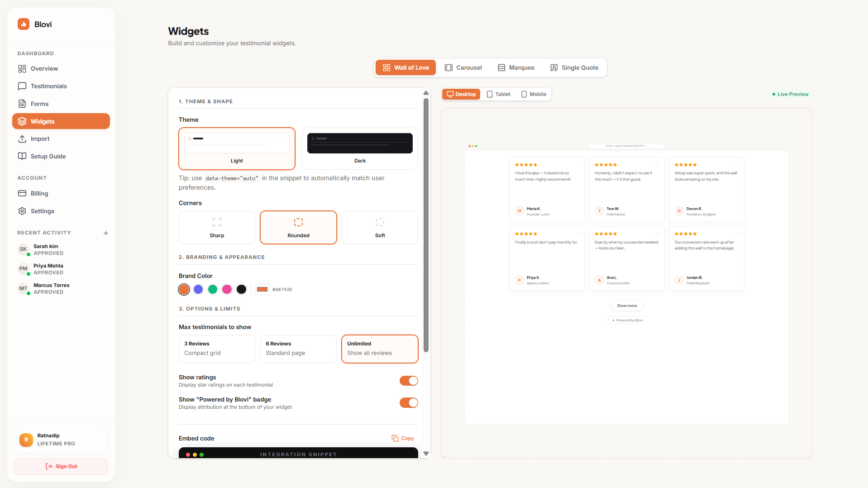Click the plus icon beside Recent Activity

[x=106, y=233]
